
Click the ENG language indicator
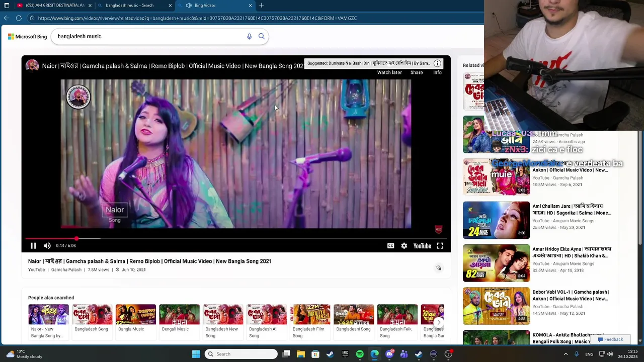pyautogui.click(x=589, y=354)
